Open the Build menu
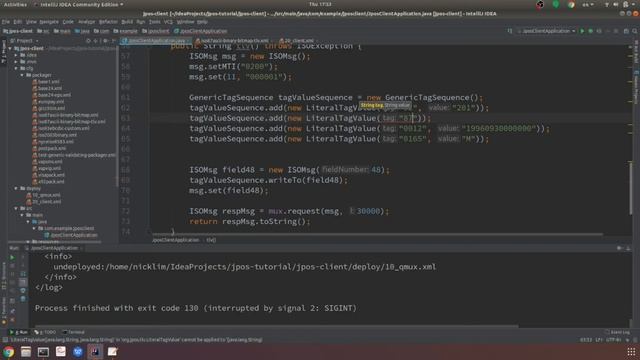Viewport: 640px width, 360px height. [x=127, y=22]
